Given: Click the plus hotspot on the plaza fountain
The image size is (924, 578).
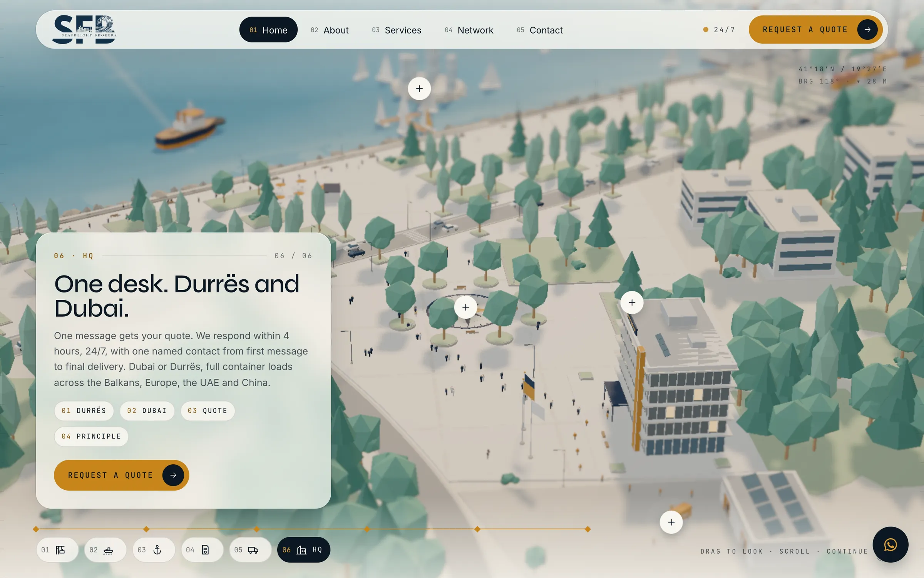Looking at the screenshot, I should tap(465, 307).
